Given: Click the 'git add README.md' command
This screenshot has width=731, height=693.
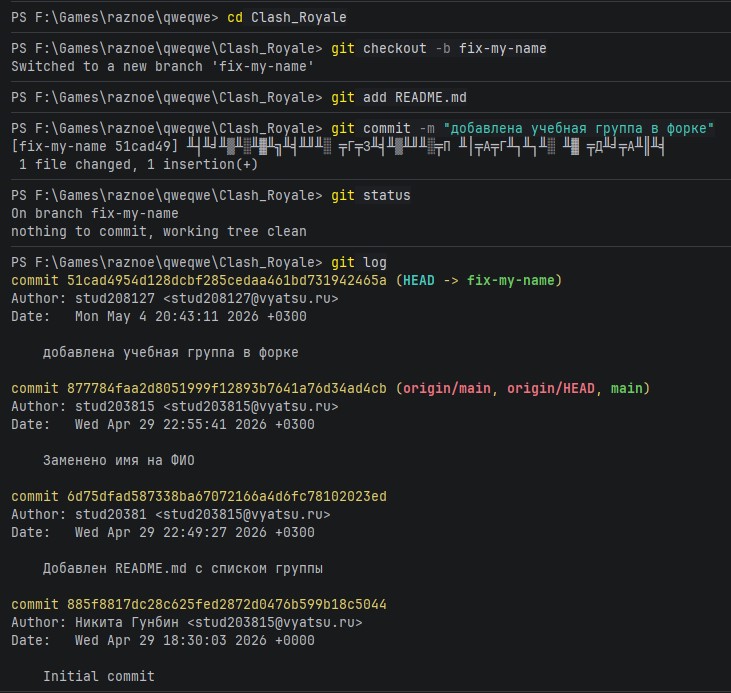Looking at the screenshot, I should coord(399,97).
